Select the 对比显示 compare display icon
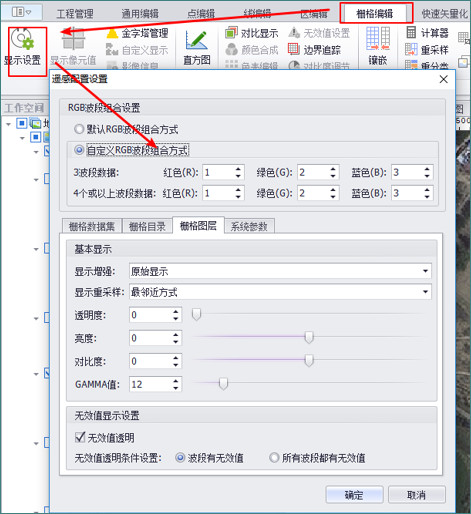Image resolution: width=471 pixels, height=514 pixels. point(231,33)
